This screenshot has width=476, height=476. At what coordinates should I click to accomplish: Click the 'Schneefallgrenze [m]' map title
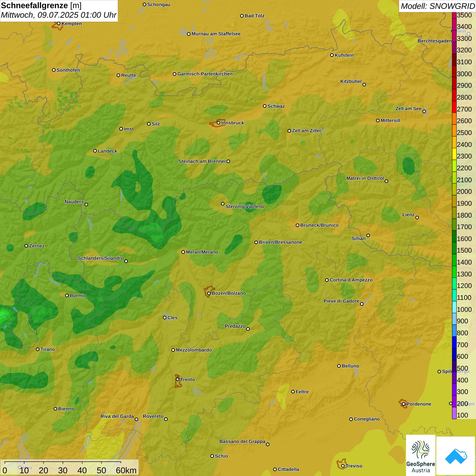tap(41, 5)
